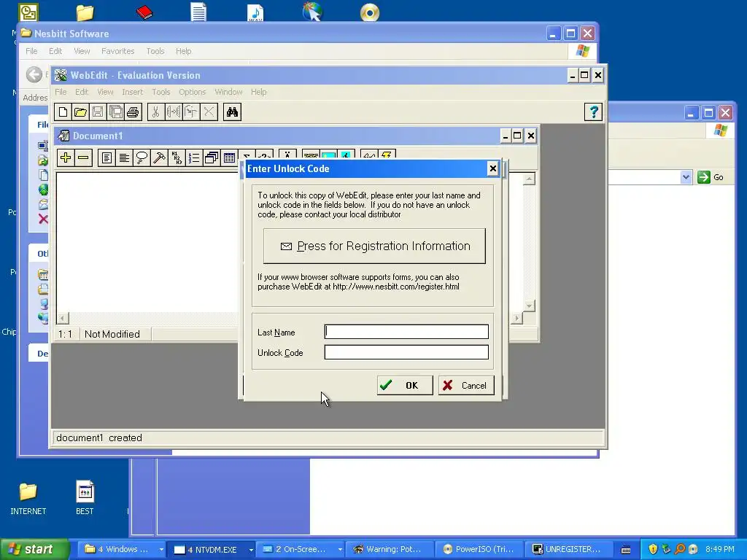Click Document1 scrollbar up arrow
Image resolution: width=747 pixels, height=560 pixels.
529,179
